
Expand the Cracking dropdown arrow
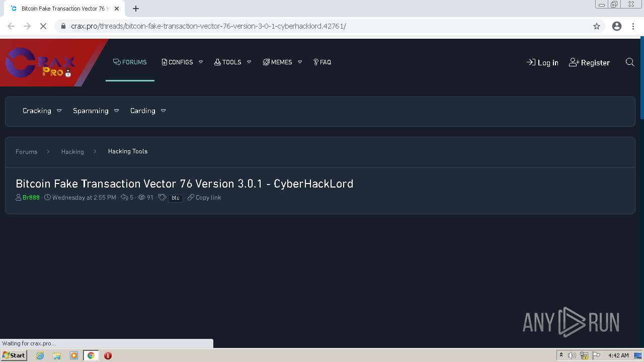(59, 111)
